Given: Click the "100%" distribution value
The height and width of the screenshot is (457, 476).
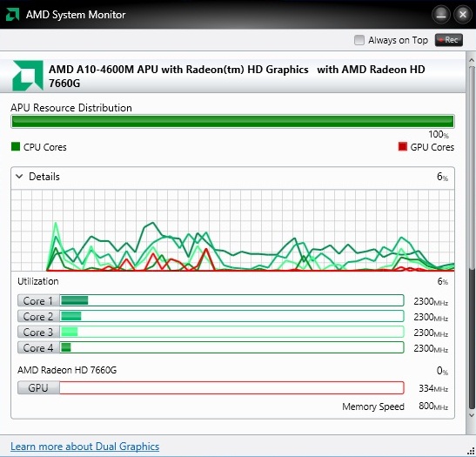Looking at the screenshot, I should pos(439,134).
